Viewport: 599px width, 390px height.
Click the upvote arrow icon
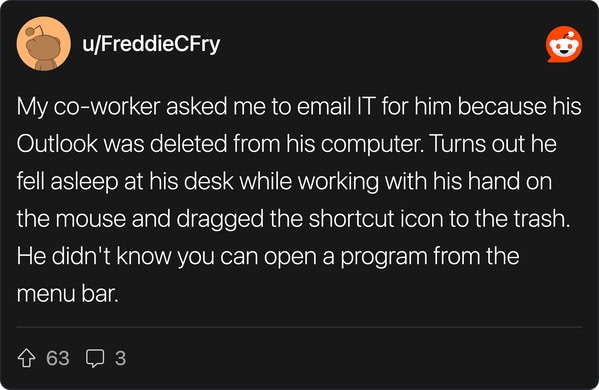pyautogui.click(x=26, y=358)
